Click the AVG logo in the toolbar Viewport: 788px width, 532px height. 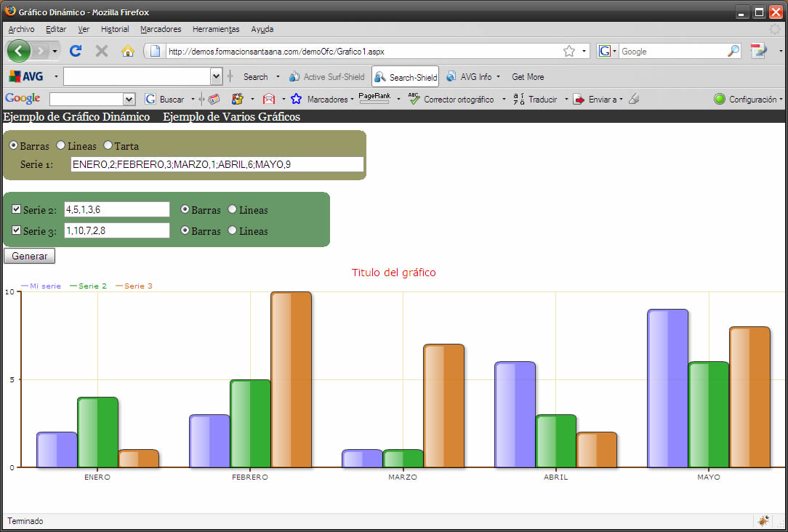pos(26,77)
